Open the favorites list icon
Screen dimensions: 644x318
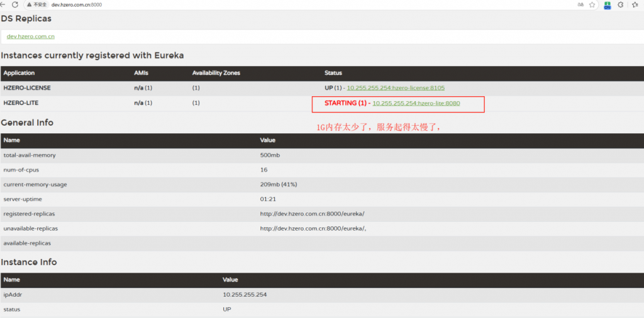(635, 4)
